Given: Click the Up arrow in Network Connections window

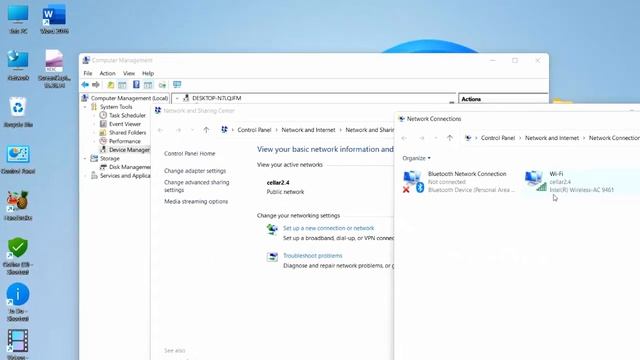Looking at the screenshot, I should (x=450, y=138).
